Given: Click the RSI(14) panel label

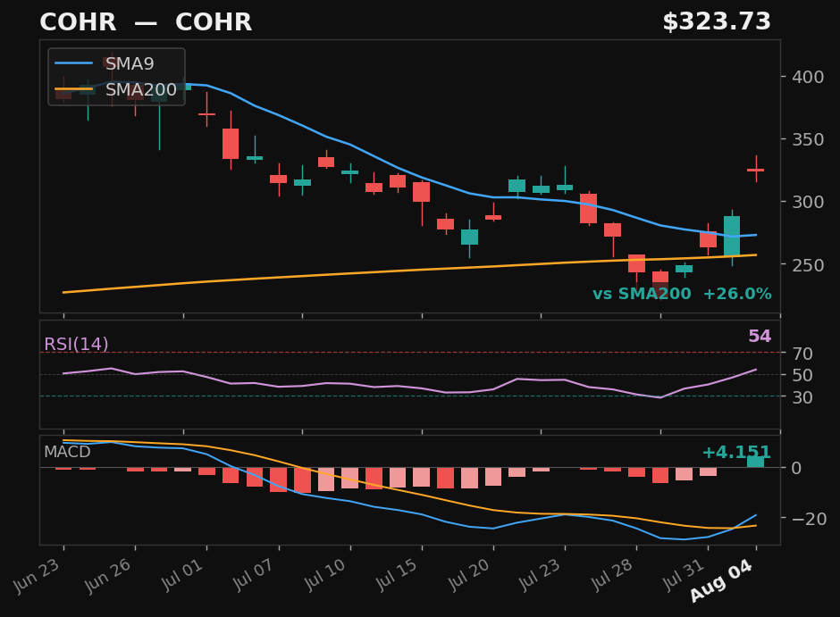Looking at the screenshot, I should click(76, 344).
